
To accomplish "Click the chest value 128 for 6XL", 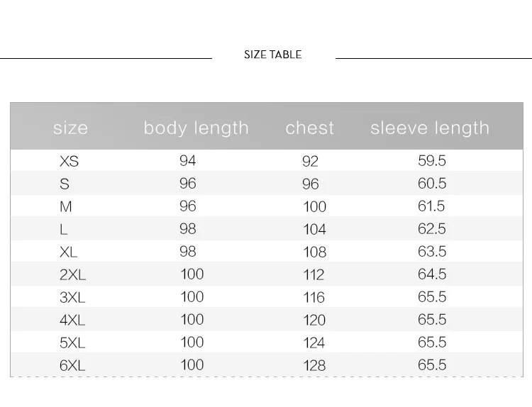I will click(x=314, y=366).
